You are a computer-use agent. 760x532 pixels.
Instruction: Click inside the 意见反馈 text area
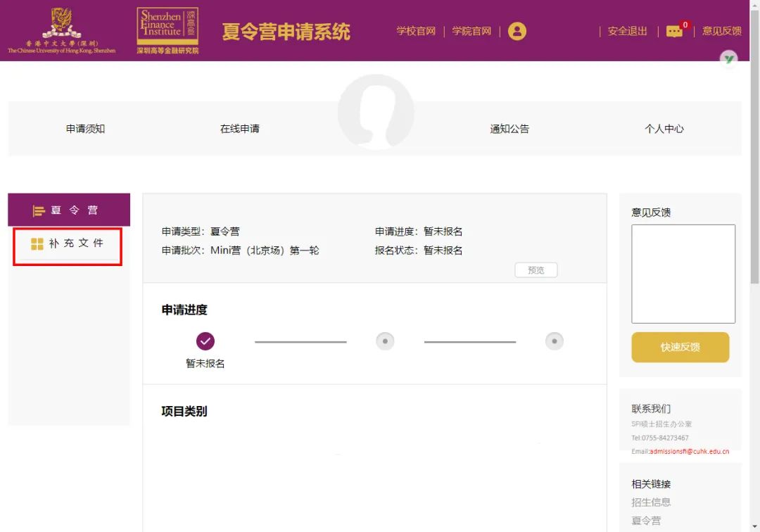pos(683,274)
